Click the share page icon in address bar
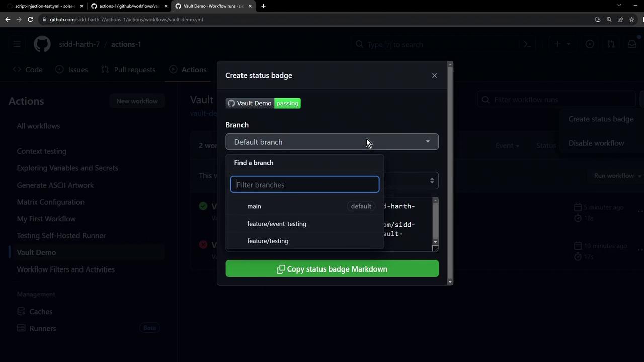Viewport: 644px width, 362px height. 620,20
